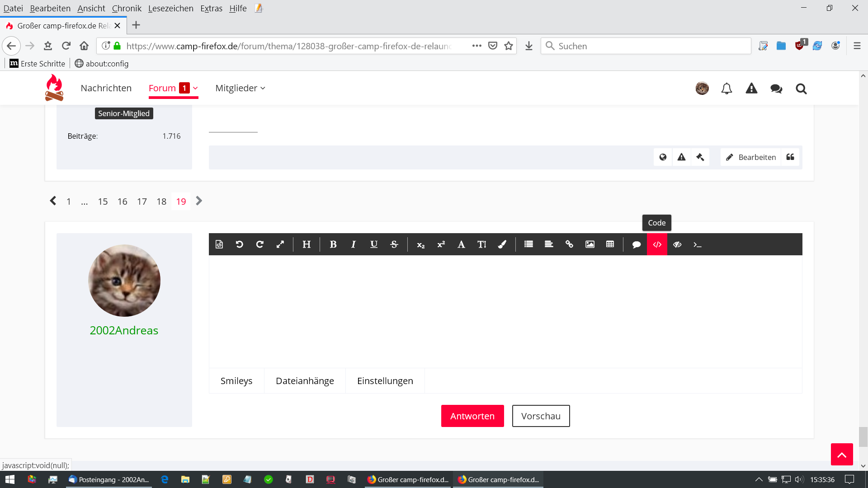
Task: Click the spoiler crossed-eye icon
Action: (x=677, y=244)
